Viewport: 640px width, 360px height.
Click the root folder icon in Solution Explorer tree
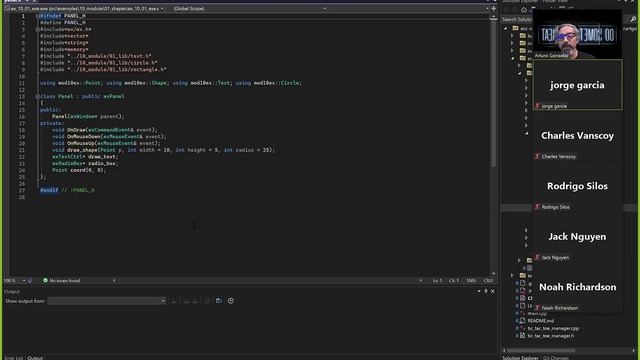click(x=516, y=28)
